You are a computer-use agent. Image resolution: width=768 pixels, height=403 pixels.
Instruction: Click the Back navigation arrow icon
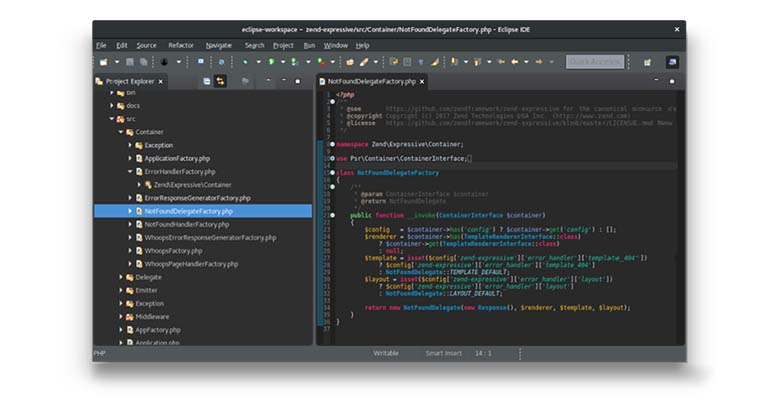[515, 62]
